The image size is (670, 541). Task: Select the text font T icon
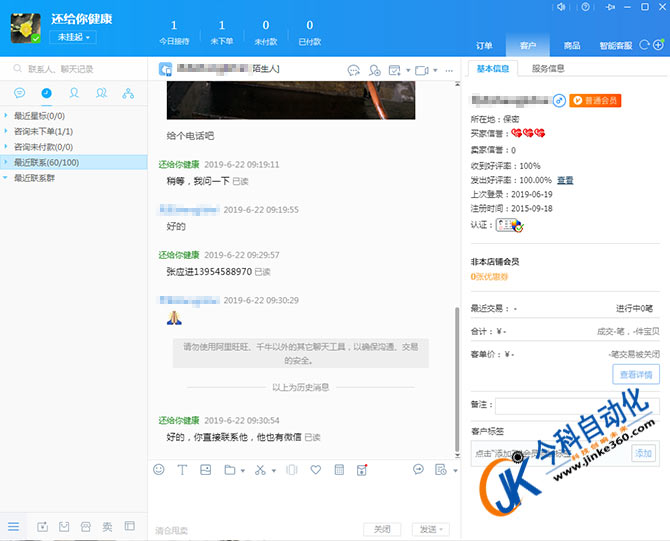[182, 470]
